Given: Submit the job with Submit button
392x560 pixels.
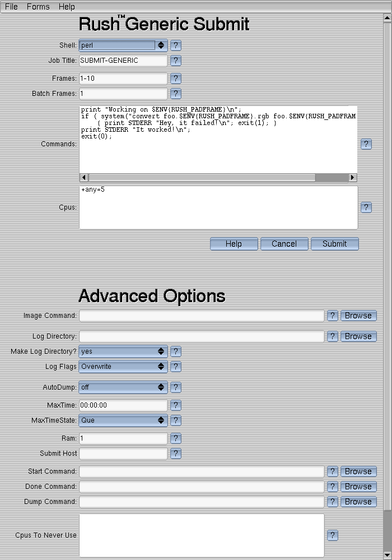Looking at the screenshot, I should pyautogui.click(x=334, y=244).
